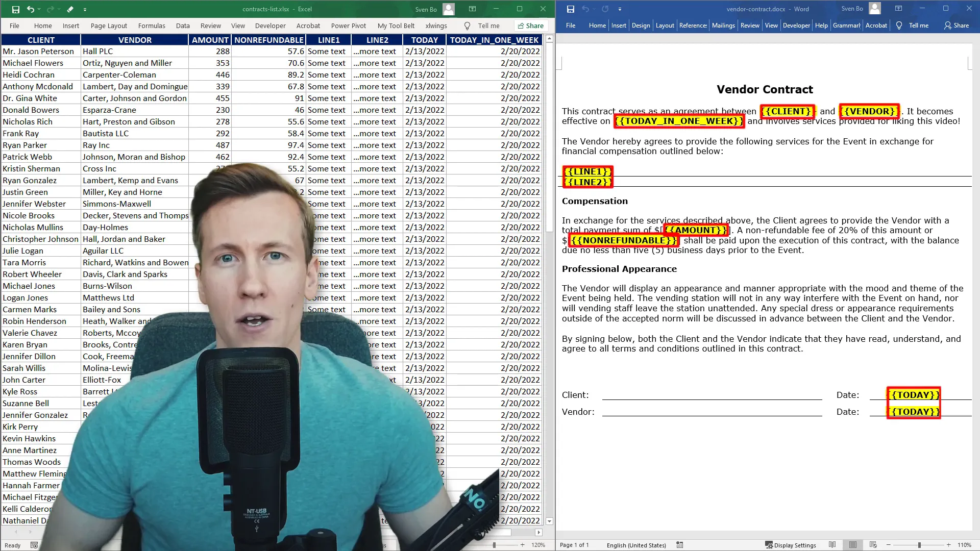
Task: Switch Word to Print Layout view
Action: [853, 545]
